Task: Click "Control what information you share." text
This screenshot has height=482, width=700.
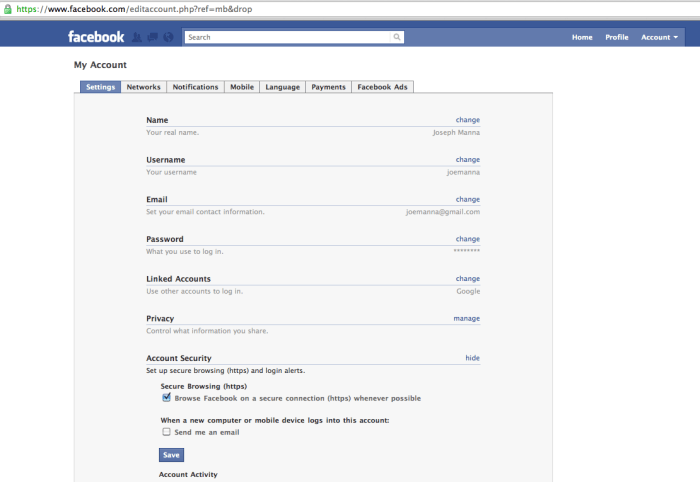Action: [x=207, y=331]
